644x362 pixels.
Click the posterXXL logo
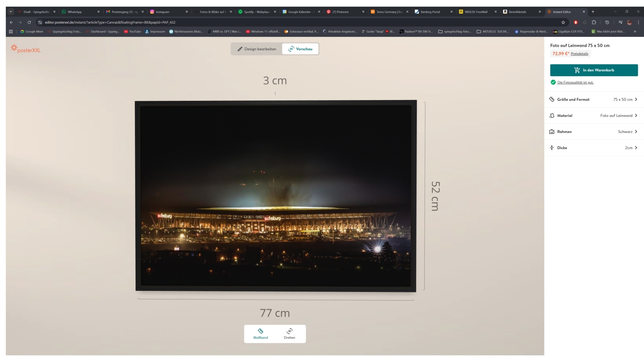pyautogui.click(x=26, y=49)
